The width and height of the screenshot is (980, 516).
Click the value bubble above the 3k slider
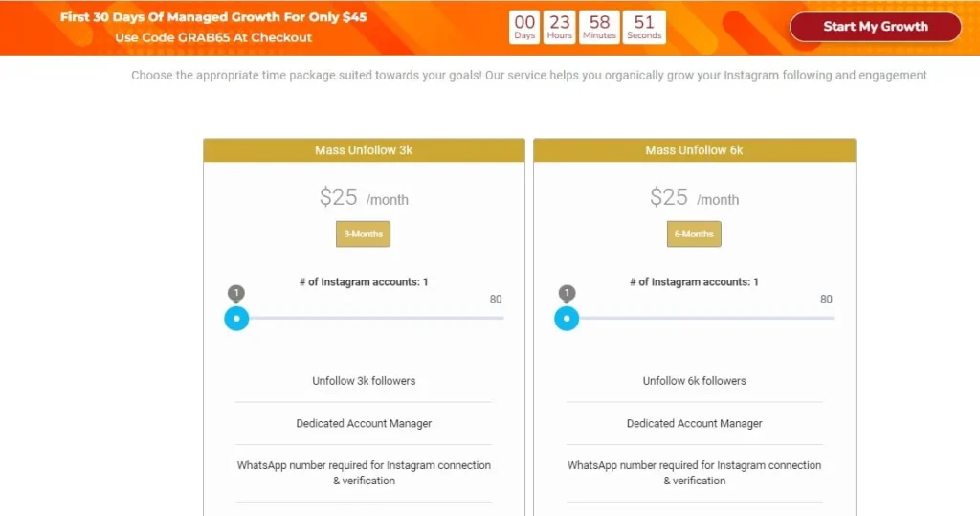coord(236,294)
